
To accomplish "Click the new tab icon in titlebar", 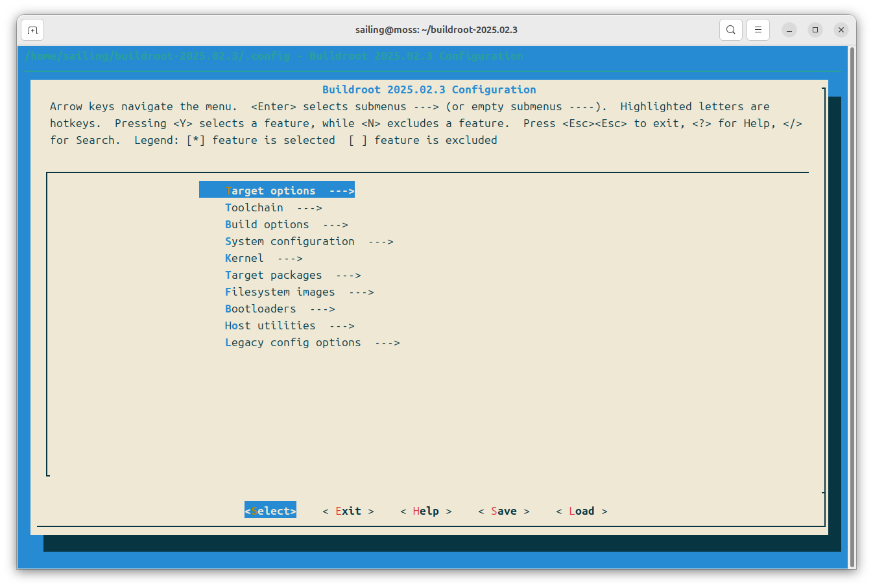I will click(32, 30).
